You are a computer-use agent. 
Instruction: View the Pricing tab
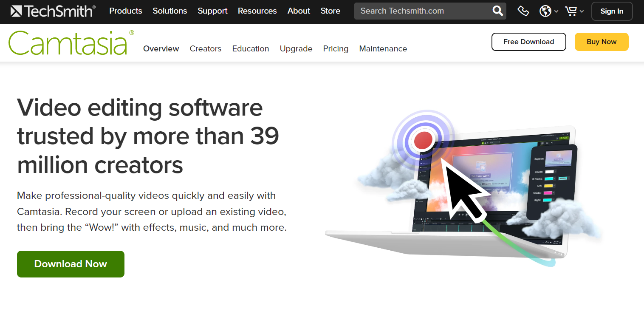[x=336, y=49]
